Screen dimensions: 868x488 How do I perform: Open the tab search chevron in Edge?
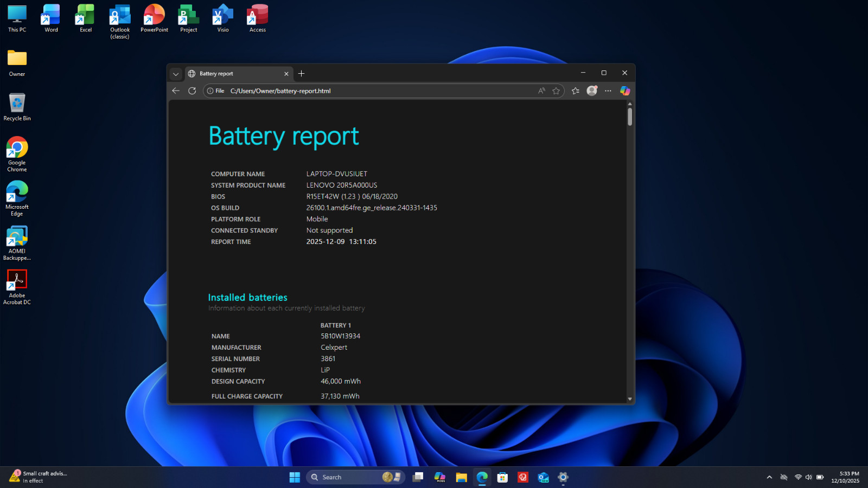[x=176, y=74]
